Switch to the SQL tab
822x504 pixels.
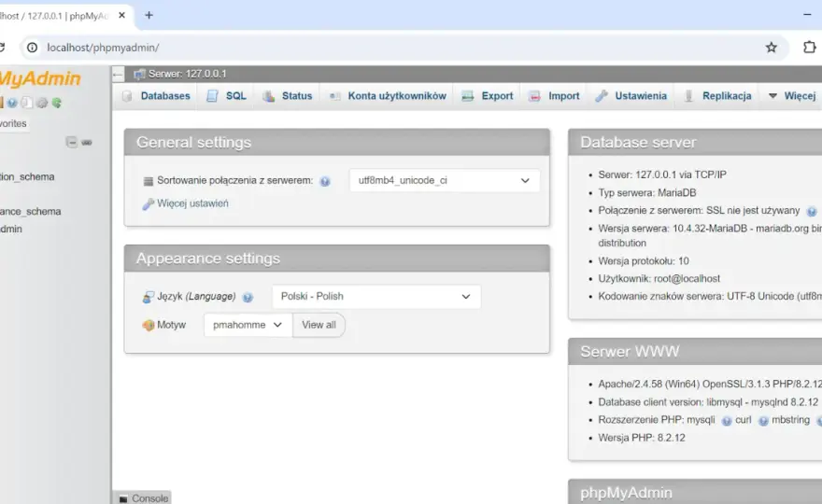[226, 96]
